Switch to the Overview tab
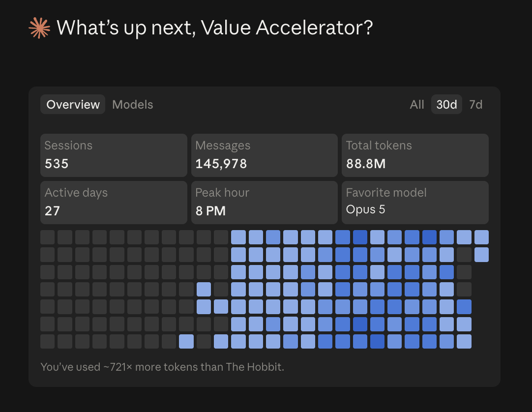Screen dimensions: 532x412 (73, 104)
